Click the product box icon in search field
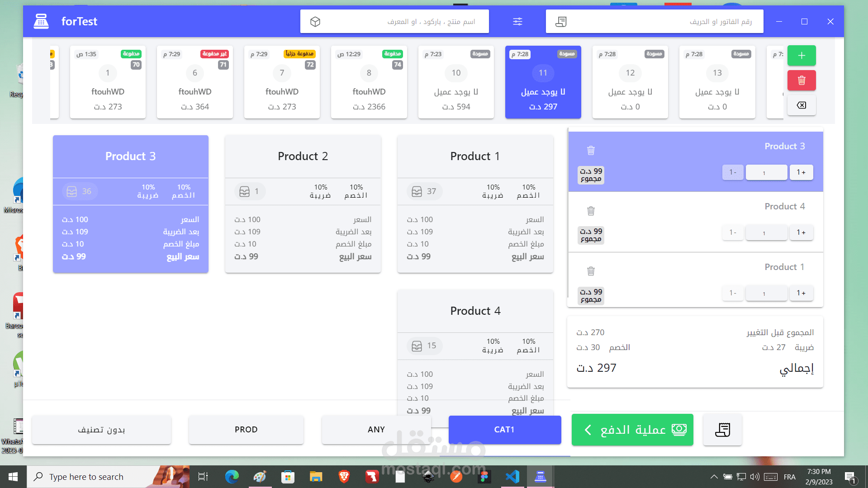This screenshot has width=868, height=488. pyautogui.click(x=315, y=21)
